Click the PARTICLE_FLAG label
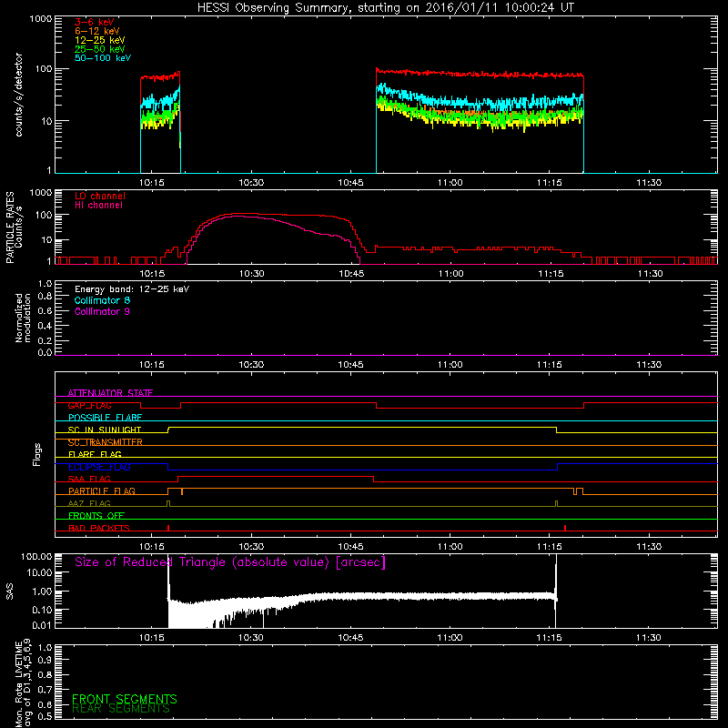Image resolution: width=728 pixels, height=728 pixels. point(102,491)
